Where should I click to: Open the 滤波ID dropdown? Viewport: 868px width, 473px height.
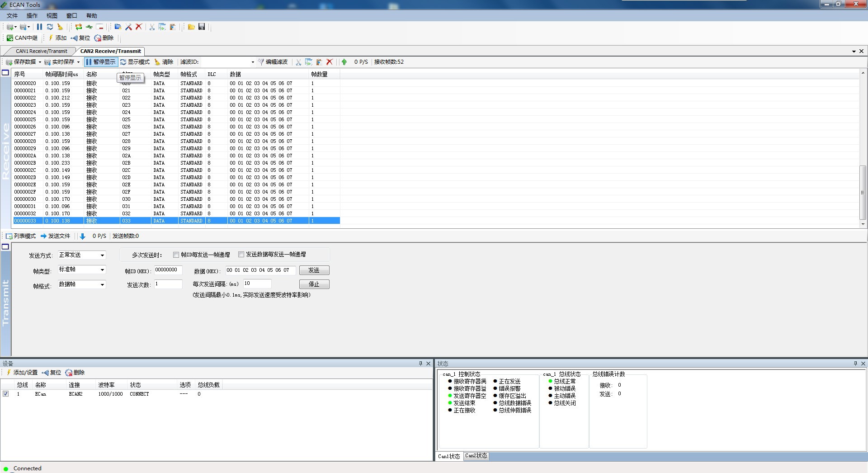coord(253,62)
